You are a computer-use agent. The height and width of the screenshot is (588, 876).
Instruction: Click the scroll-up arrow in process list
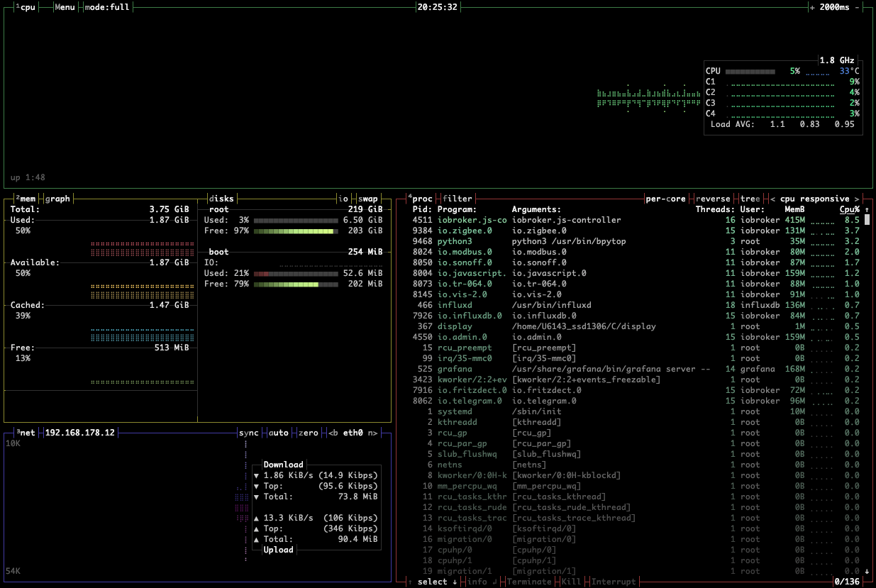coord(867,210)
